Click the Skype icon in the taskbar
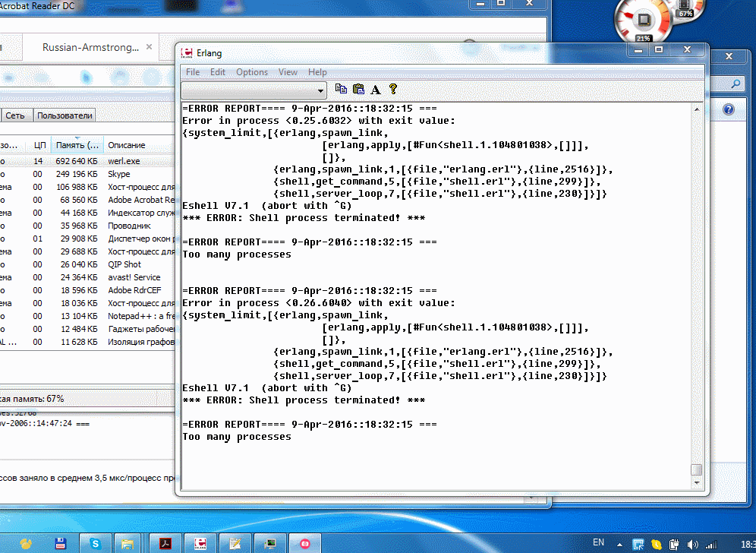The width and height of the screenshot is (756, 553). coord(95,543)
